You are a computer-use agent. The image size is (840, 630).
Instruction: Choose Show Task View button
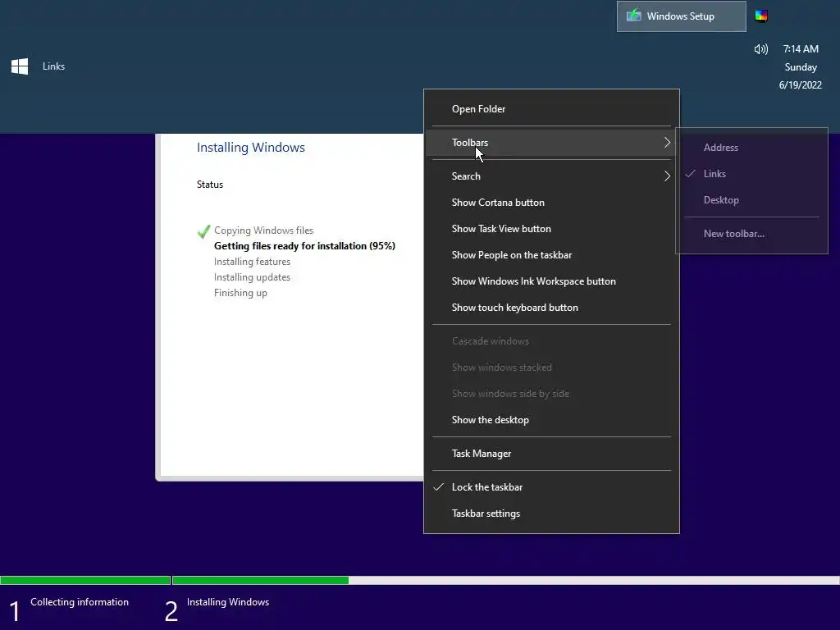(551, 229)
